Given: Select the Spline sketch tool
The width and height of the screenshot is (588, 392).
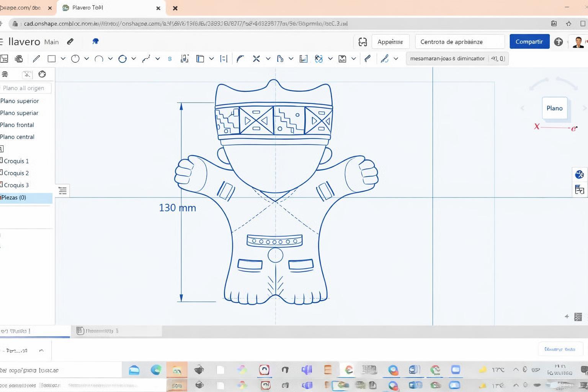Looking at the screenshot, I should click(x=146, y=59).
